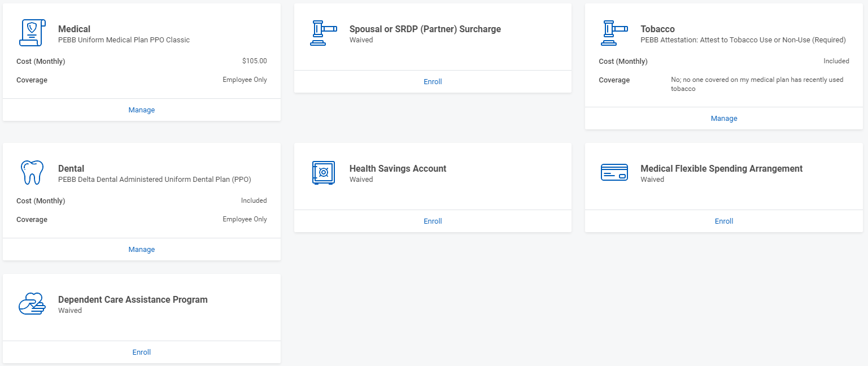The height and width of the screenshot is (366, 868).
Task: Manage the Medical plan
Action: [142, 110]
